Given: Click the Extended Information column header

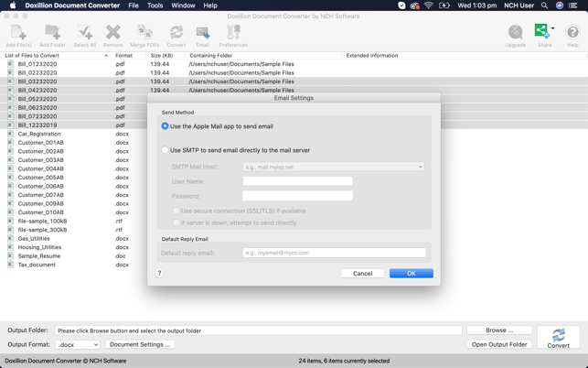Looking at the screenshot, I should click(372, 55).
